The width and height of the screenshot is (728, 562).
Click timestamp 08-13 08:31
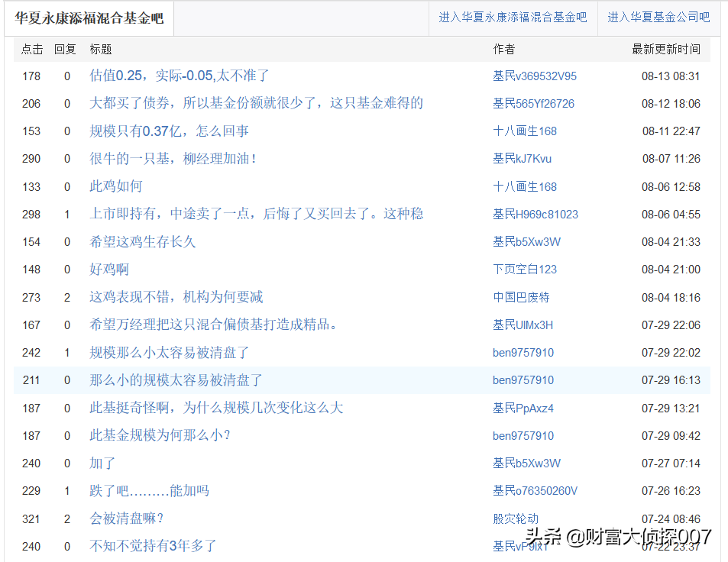(x=671, y=76)
